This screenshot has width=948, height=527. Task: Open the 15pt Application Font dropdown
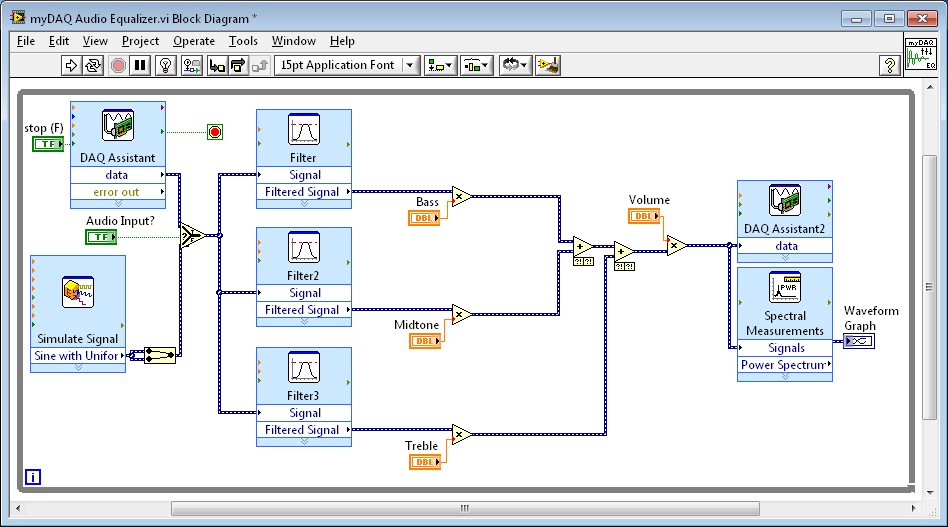(346, 65)
